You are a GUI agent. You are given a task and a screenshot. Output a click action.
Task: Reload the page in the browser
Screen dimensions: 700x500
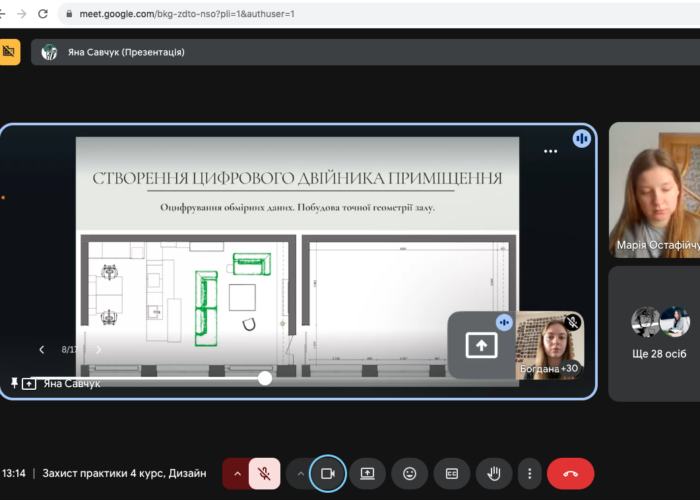tap(42, 14)
